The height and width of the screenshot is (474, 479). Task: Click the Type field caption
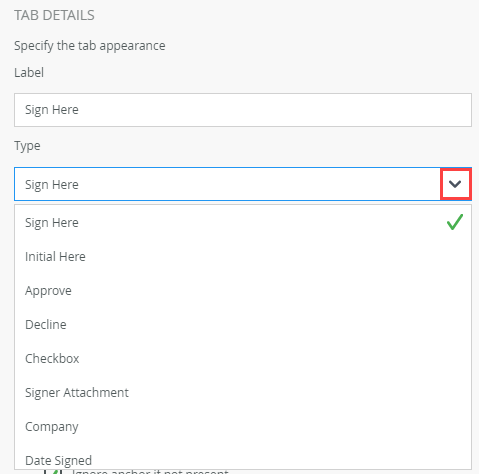pos(27,146)
